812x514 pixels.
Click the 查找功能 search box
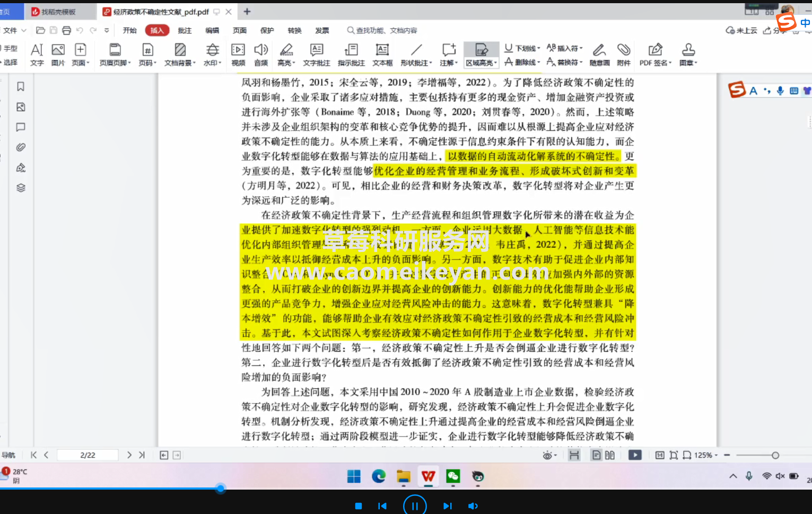pos(382,30)
